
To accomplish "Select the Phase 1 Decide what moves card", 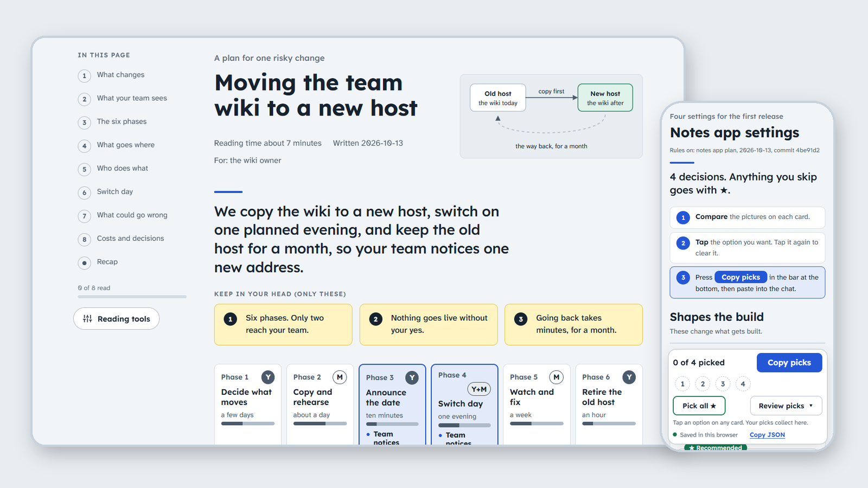I will tap(247, 404).
